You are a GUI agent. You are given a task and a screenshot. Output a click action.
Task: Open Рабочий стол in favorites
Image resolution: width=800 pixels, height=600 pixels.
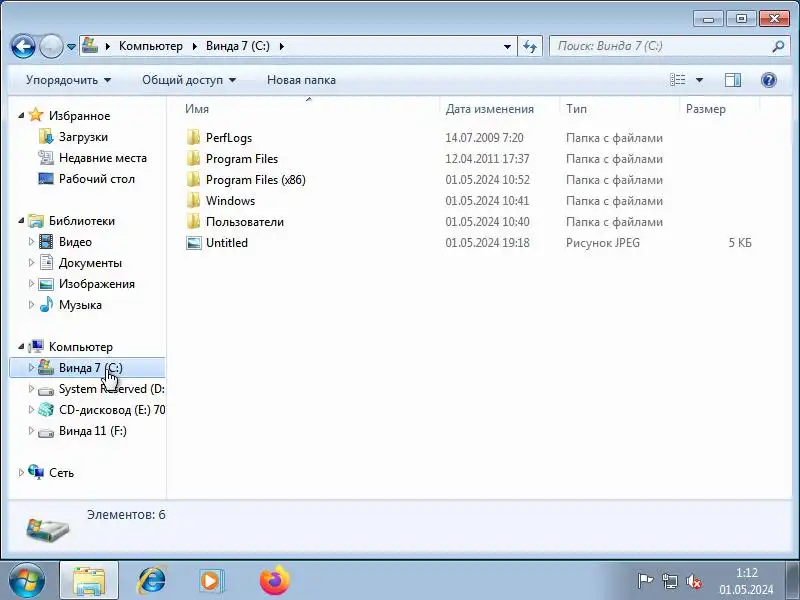coord(96,179)
